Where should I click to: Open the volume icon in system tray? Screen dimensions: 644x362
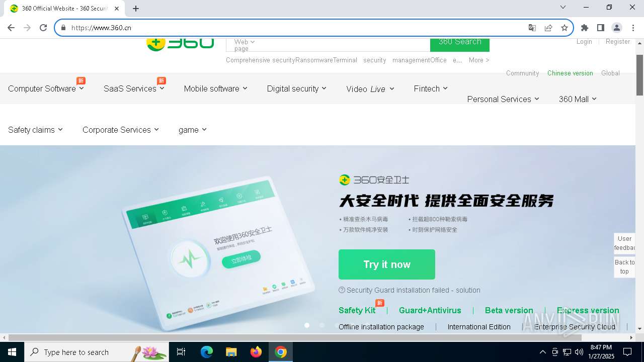click(x=579, y=352)
